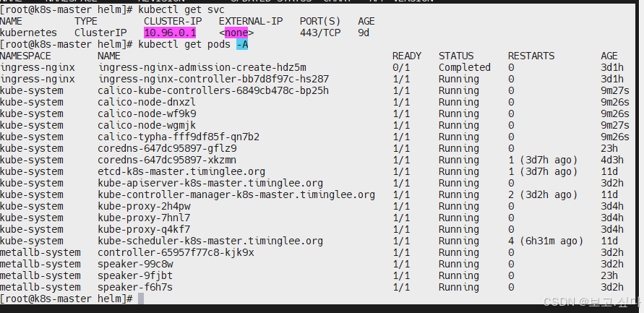The width and height of the screenshot is (644, 313).
Task: Select the EXTERNAL-IP column header
Action: pyautogui.click(x=251, y=21)
